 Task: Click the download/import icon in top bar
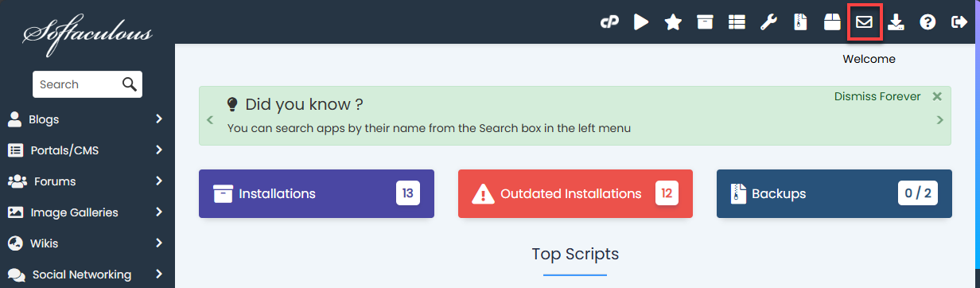click(896, 22)
